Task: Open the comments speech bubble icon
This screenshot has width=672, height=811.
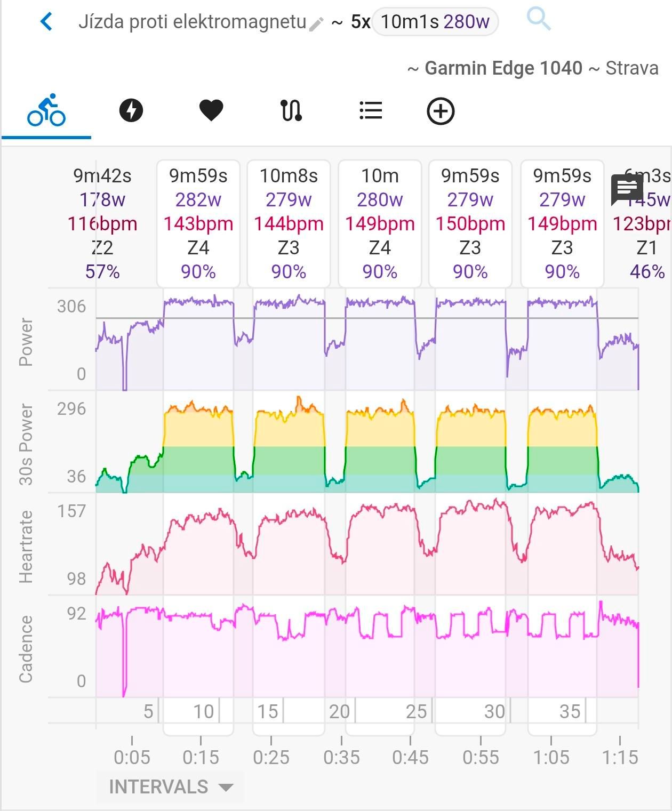Action: coord(627,189)
